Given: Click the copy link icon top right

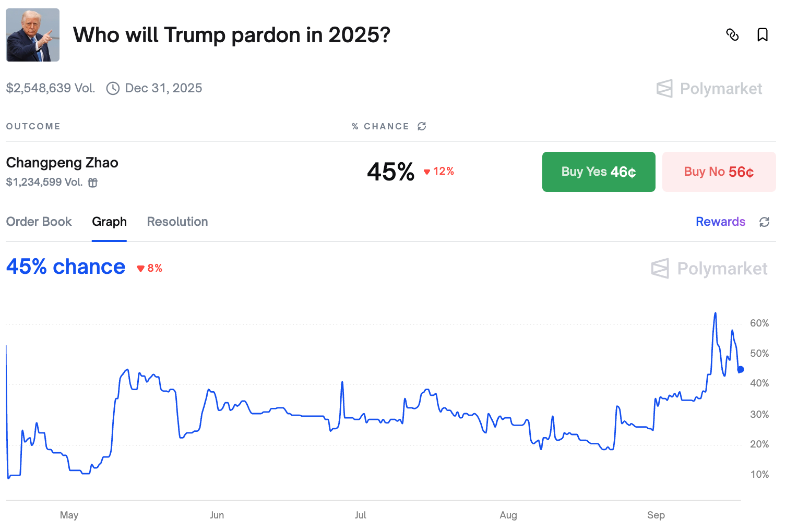Looking at the screenshot, I should [733, 35].
